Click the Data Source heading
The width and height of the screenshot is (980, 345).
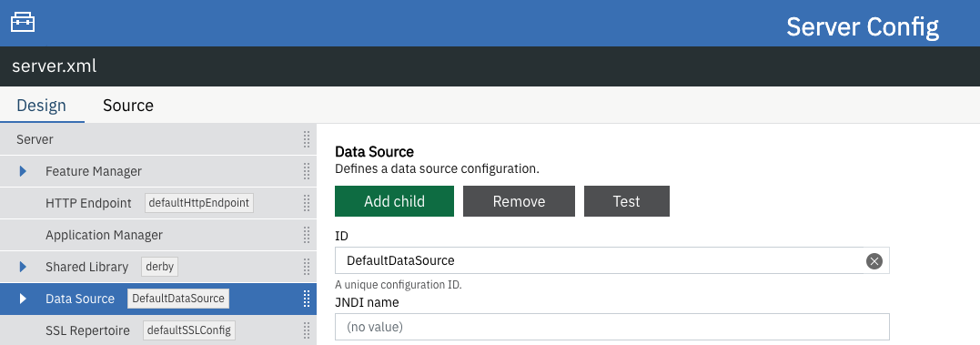click(374, 152)
